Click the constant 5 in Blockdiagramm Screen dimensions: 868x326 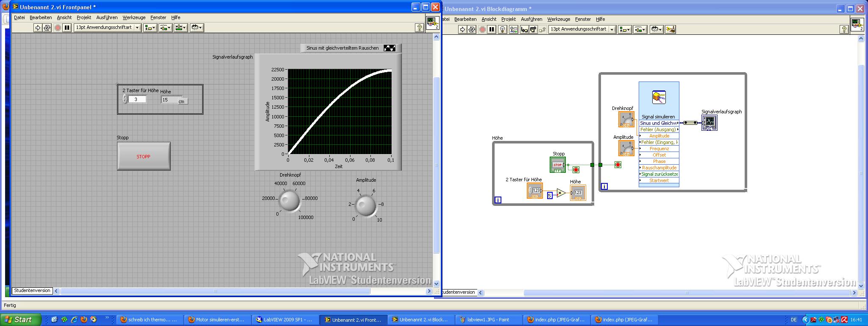[550, 195]
